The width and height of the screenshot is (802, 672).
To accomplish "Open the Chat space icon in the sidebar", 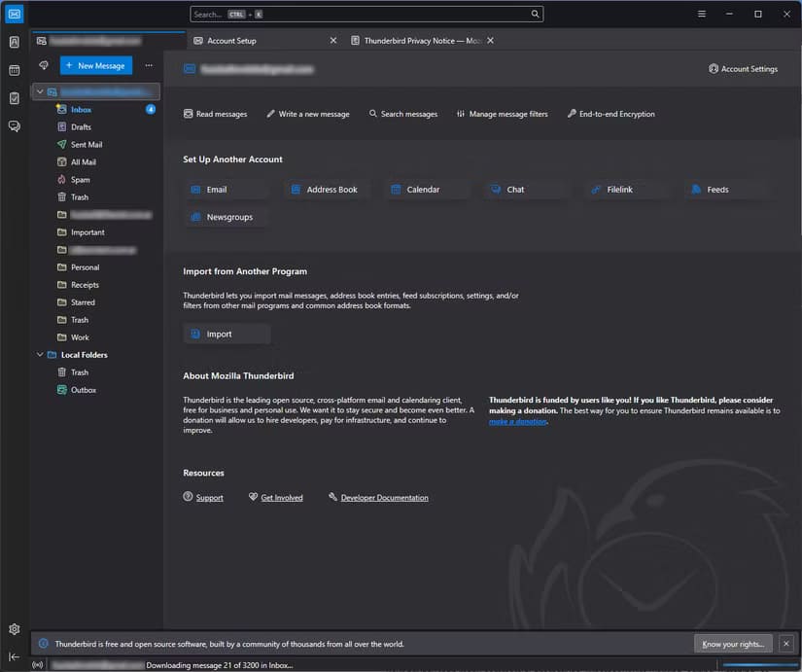I will pos(15,126).
